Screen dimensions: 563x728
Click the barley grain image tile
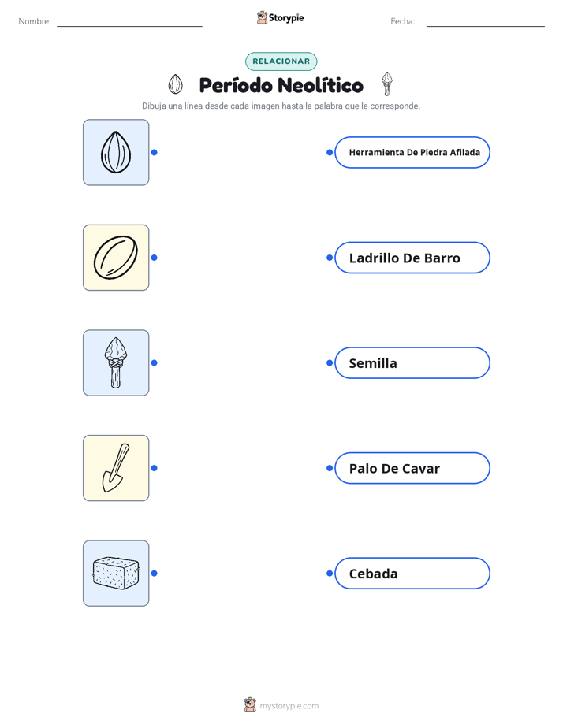click(x=116, y=152)
